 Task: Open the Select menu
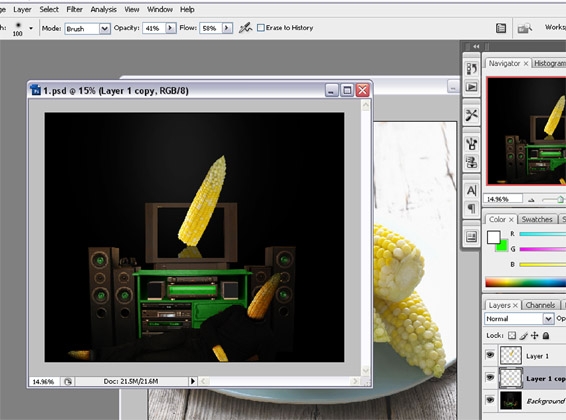pos(49,10)
